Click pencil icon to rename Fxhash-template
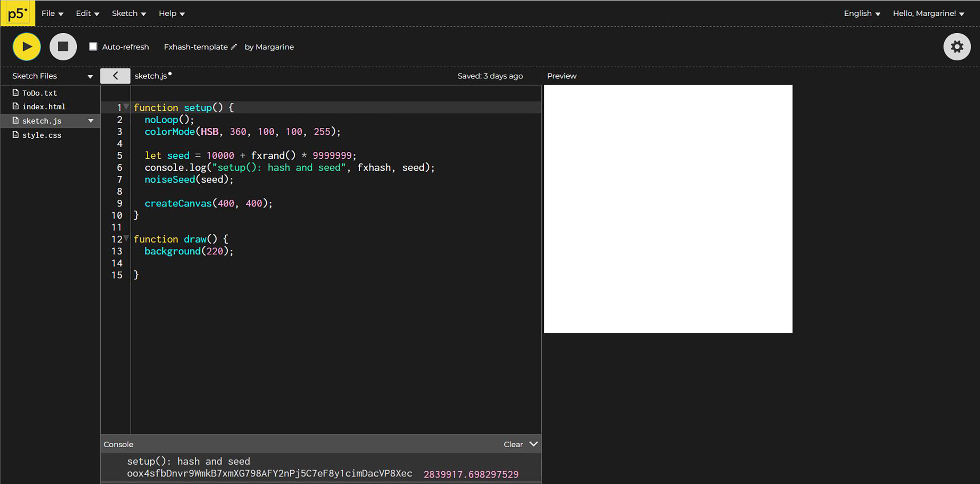This screenshot has width=980, height=484. point(234,47)
